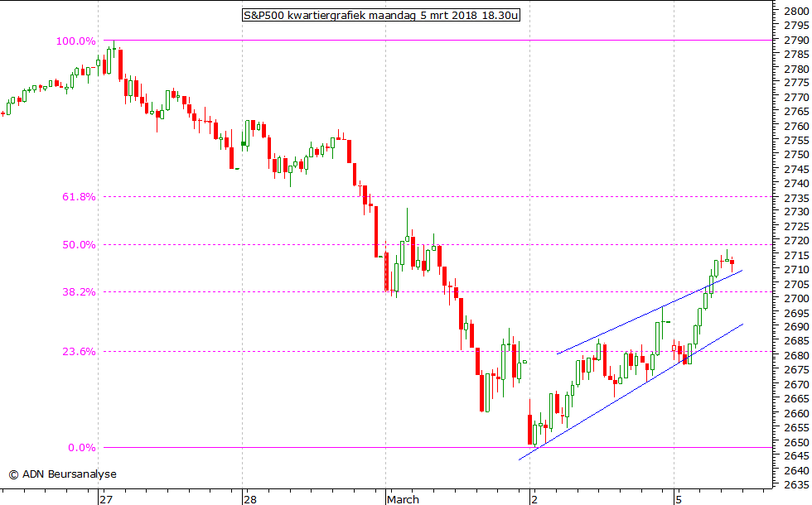Click the 2790 price axis value
Image resolution: width=812 pixels, height=505 pixels.
click(797, 40)
